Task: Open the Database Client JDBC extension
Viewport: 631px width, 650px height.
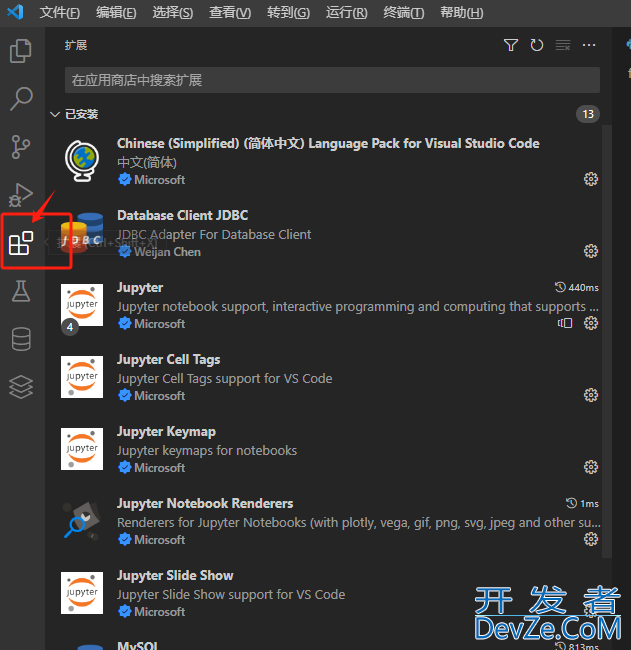Action: click(x=182, y=215)
